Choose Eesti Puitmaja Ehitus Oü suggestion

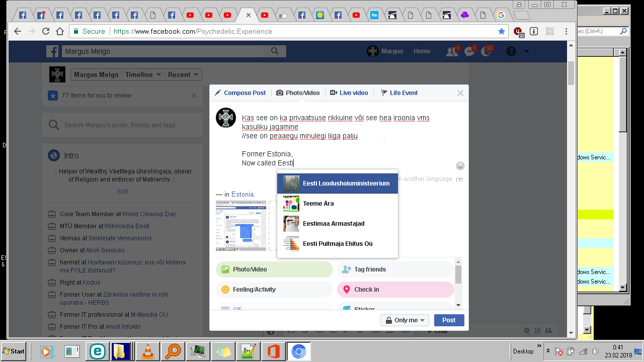[338, 244]
